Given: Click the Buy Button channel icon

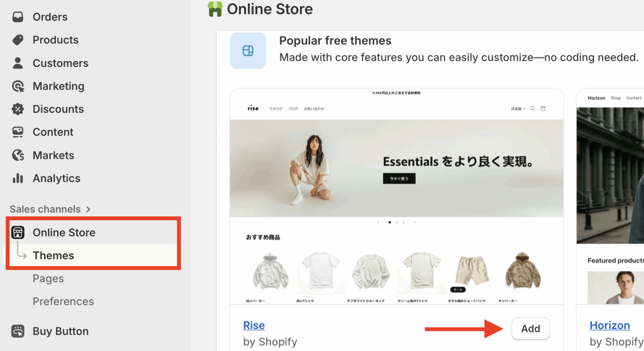Looking at the screenshot, I should pos(18,331).
